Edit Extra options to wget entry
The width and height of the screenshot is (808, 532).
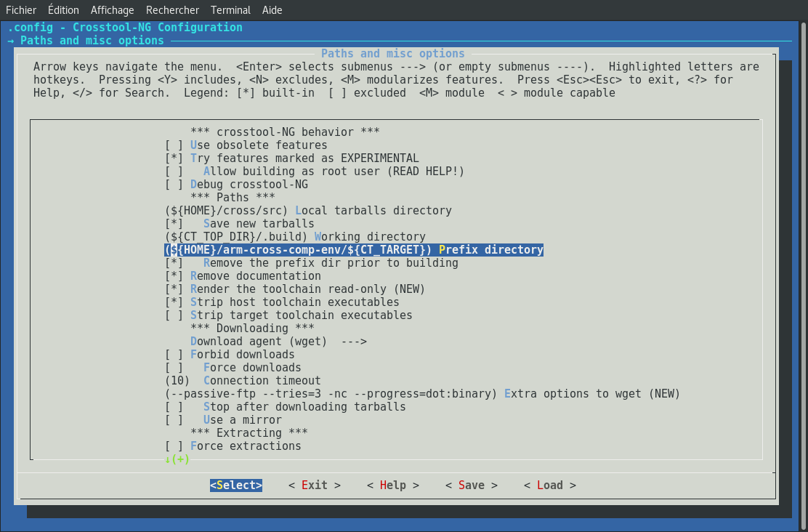tap(423, 394)
